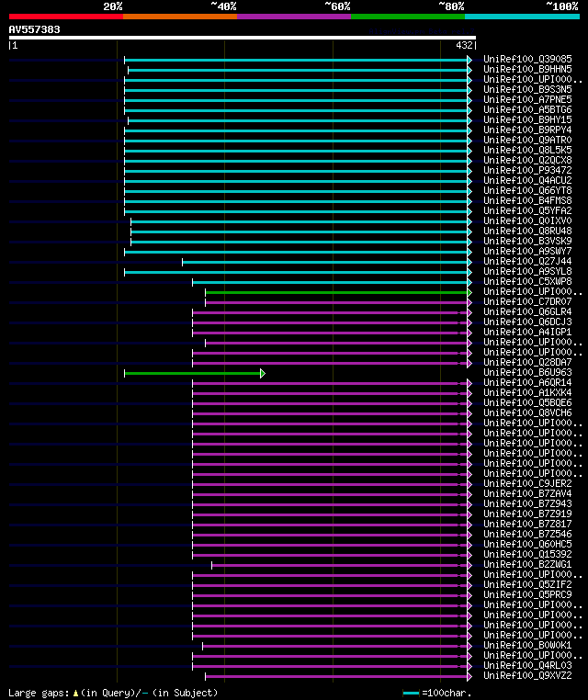Select the UniRef100_Q15392 entry

pos(527,555)
